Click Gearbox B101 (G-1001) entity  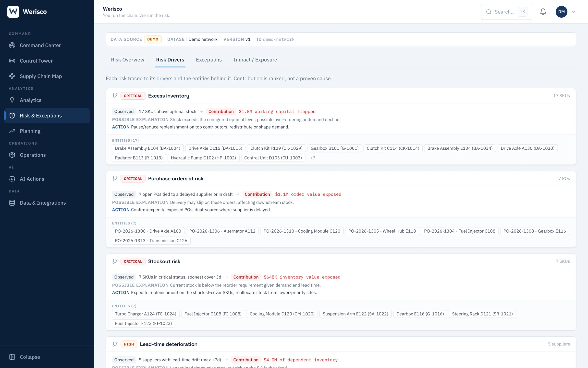point(334,148)
